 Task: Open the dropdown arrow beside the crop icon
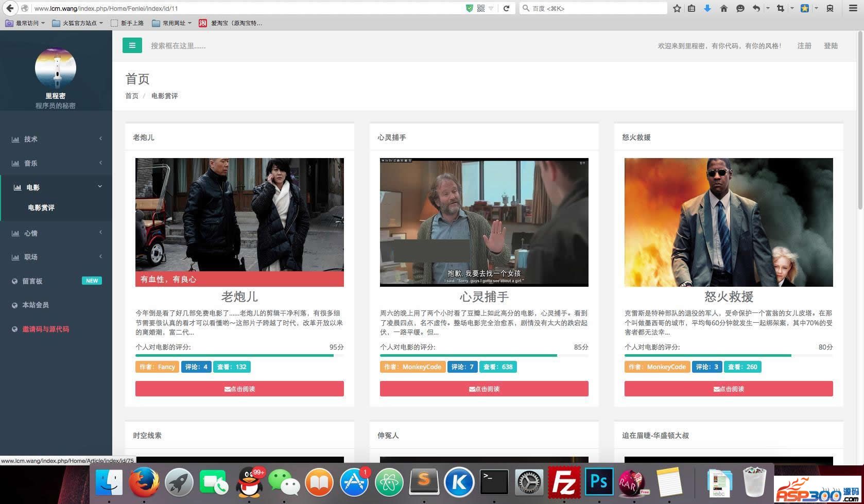[x=792, y=8]
